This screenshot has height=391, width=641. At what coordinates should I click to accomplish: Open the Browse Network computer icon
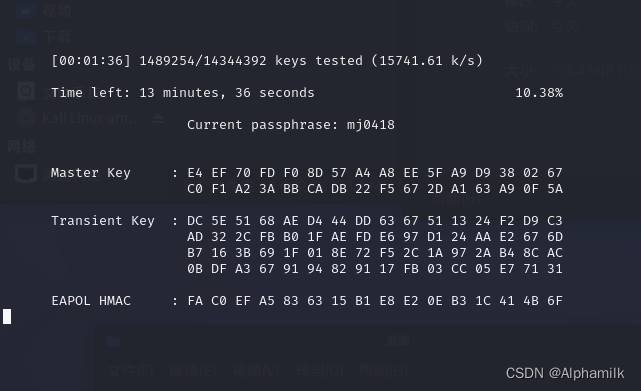[26, 174]
